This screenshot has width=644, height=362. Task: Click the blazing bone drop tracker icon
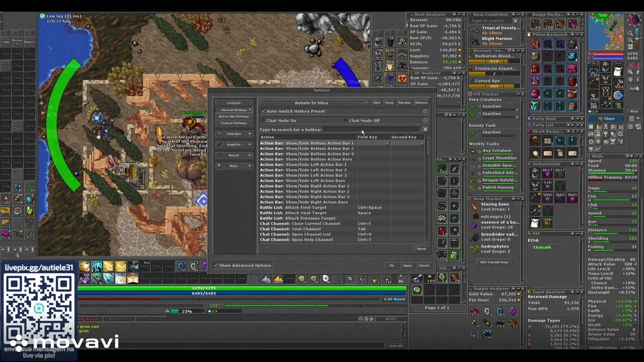pyautogui.click(x=474, y=207)
